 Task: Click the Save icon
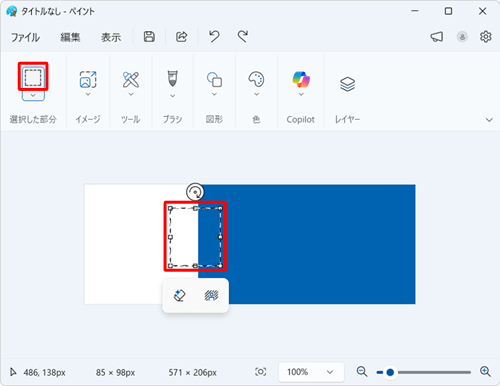point(149,37)
